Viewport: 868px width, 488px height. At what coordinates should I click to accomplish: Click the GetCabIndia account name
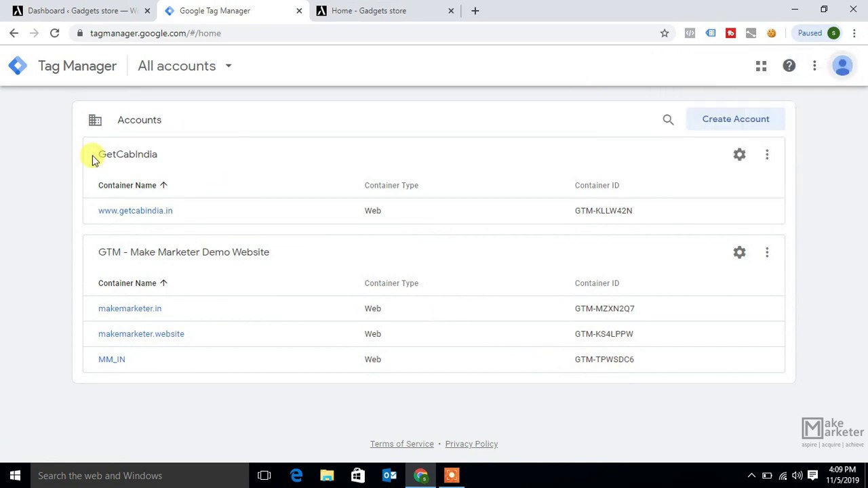(x=127, y=155)
